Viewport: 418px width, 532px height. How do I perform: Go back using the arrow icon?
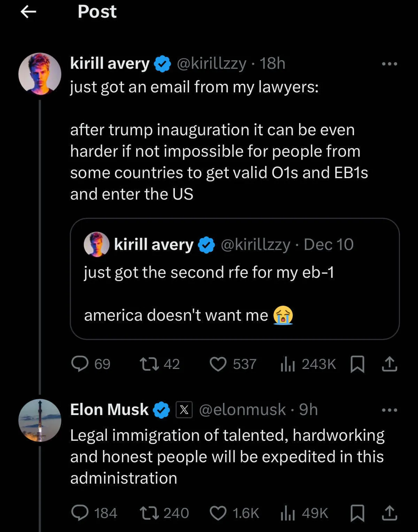tap(29, 12)
